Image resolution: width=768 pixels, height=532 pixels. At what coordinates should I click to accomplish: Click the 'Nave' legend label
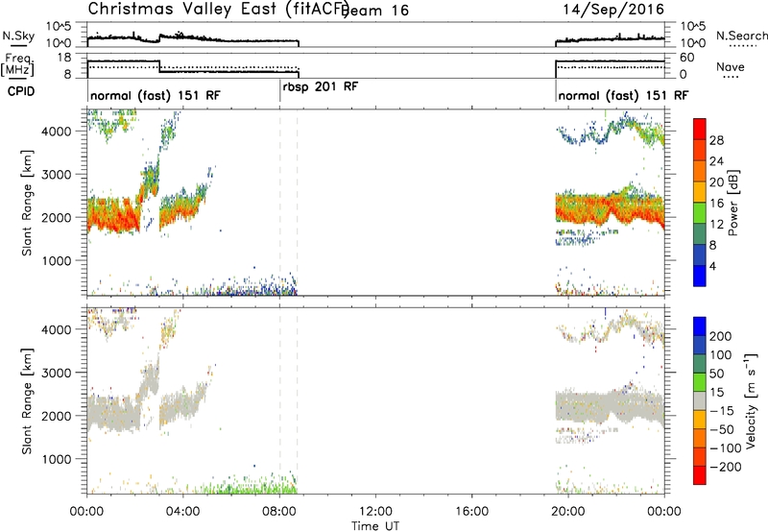coord(731,66)
